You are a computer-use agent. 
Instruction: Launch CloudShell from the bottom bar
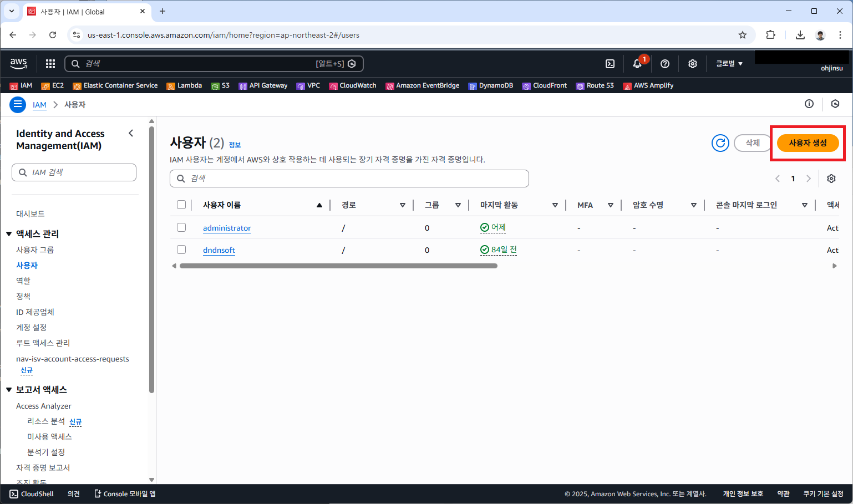31,493
